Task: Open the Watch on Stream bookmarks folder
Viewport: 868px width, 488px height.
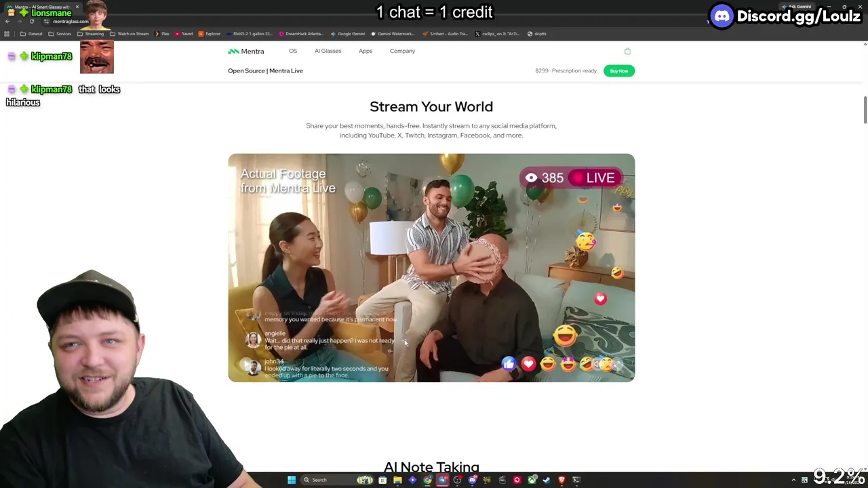Action: (x=129, y=34)
